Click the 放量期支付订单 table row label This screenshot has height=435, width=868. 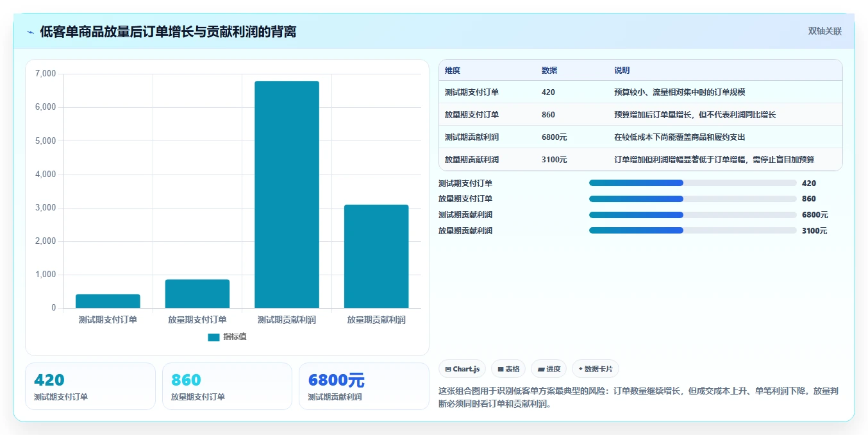point(472,115)
